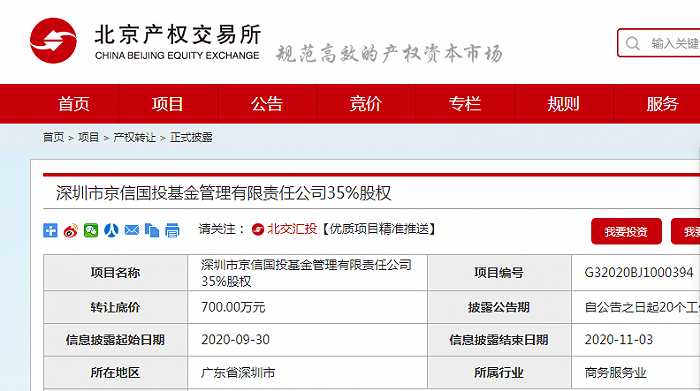Click the search magnifier icon
Screen dimensions: 700x391
pos(633,43)
